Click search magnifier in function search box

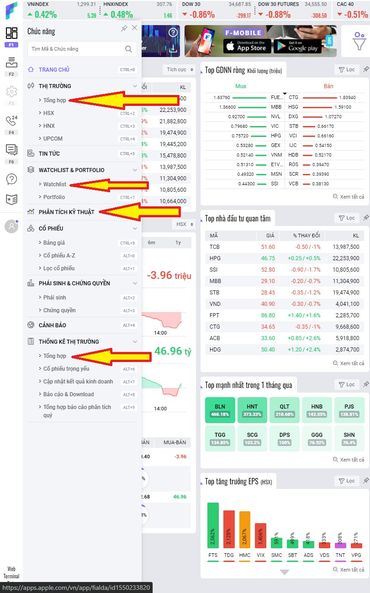click(x=129, y=49)
